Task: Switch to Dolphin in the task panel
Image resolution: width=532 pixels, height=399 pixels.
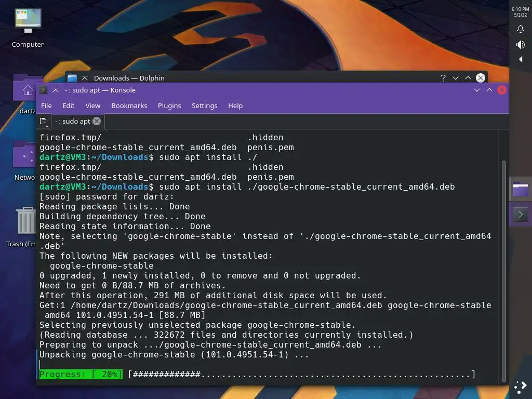Action: point(521,189)
